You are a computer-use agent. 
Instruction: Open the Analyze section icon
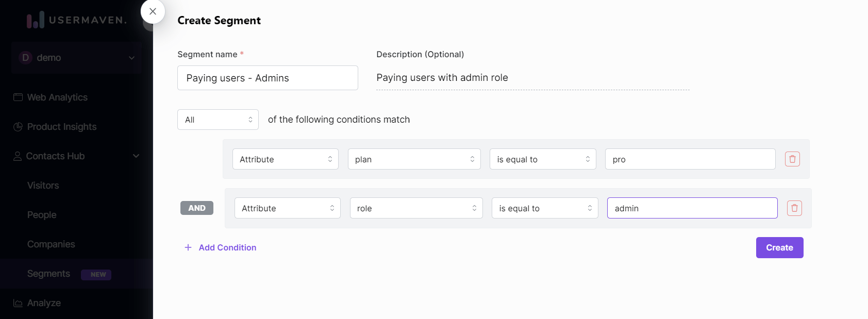pyautogui.click(x=17, y=303)
